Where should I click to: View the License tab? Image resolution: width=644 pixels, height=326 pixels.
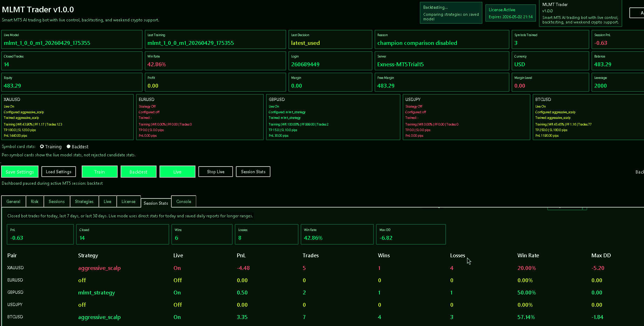point(128,201)
